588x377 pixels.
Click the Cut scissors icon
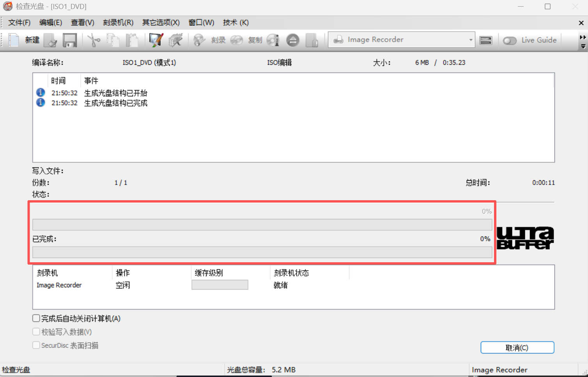pos(94,40)
